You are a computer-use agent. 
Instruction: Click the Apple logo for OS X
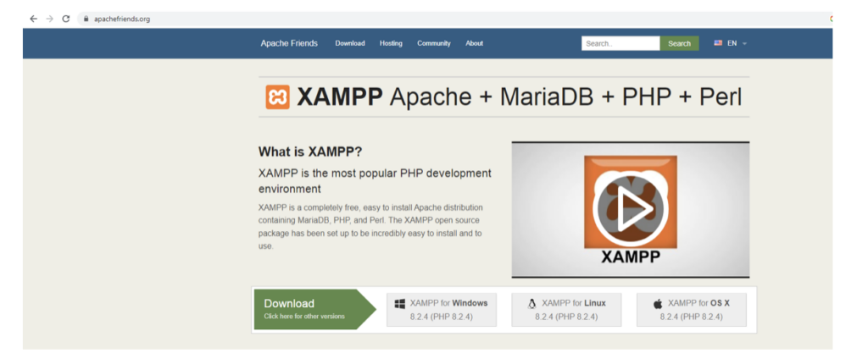coord(658,303)
